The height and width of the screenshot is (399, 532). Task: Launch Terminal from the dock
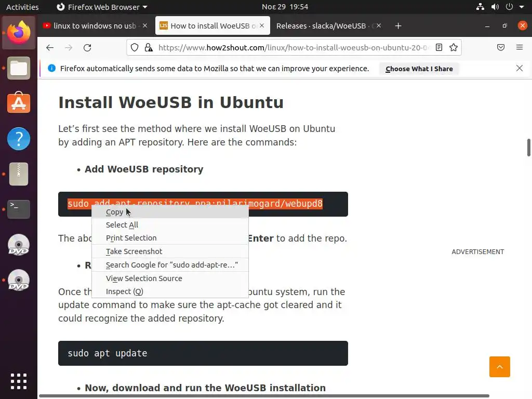(x=19, y=209)
